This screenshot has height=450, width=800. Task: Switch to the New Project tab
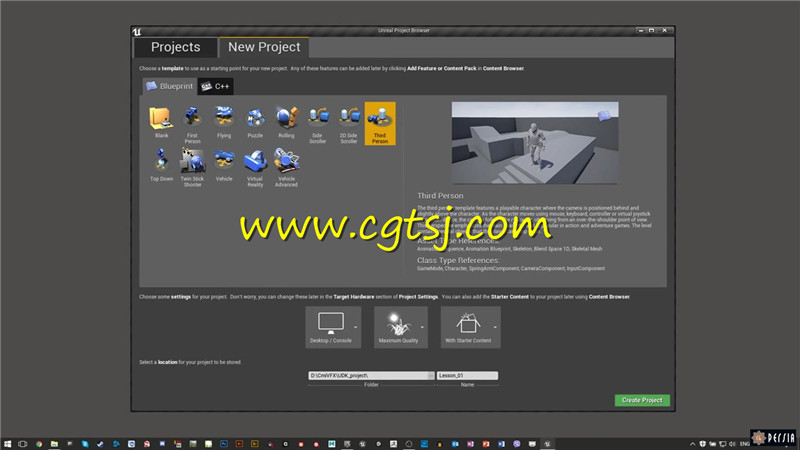point(264,47)
